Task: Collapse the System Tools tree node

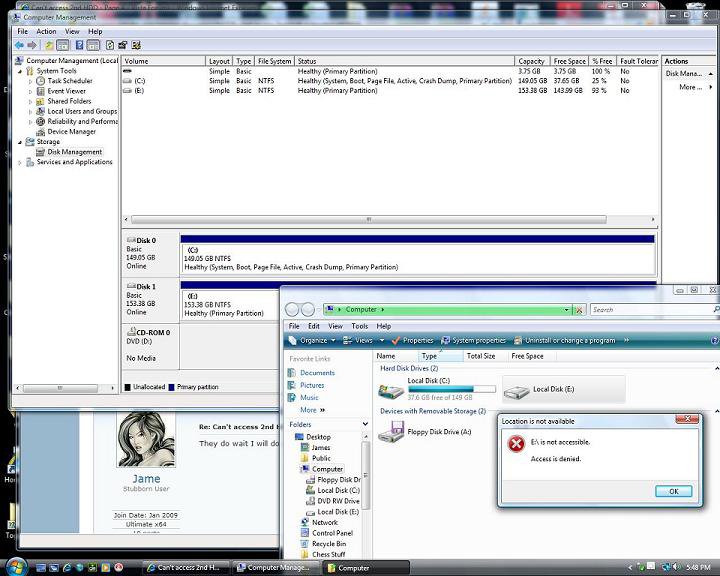Action: click(x=20, y=71)
